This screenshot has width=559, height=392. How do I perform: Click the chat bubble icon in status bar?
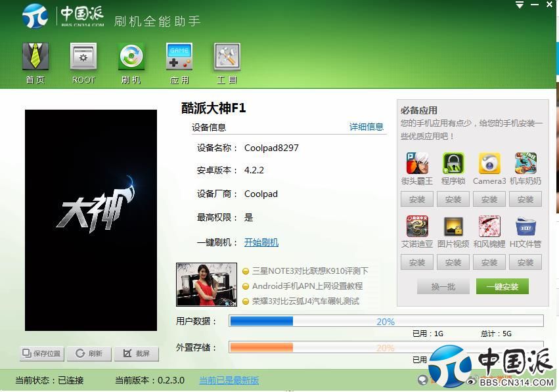click(x=423, y=380)
